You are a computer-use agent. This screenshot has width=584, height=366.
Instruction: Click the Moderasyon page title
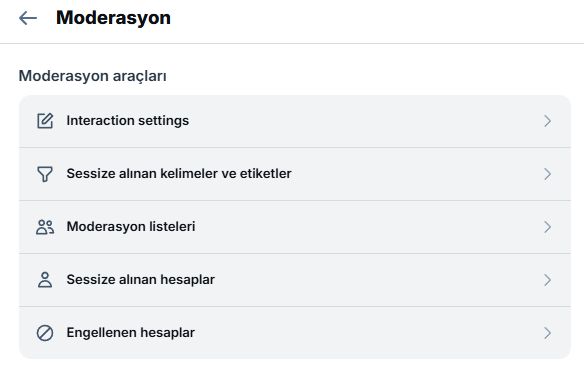point(113,18)
